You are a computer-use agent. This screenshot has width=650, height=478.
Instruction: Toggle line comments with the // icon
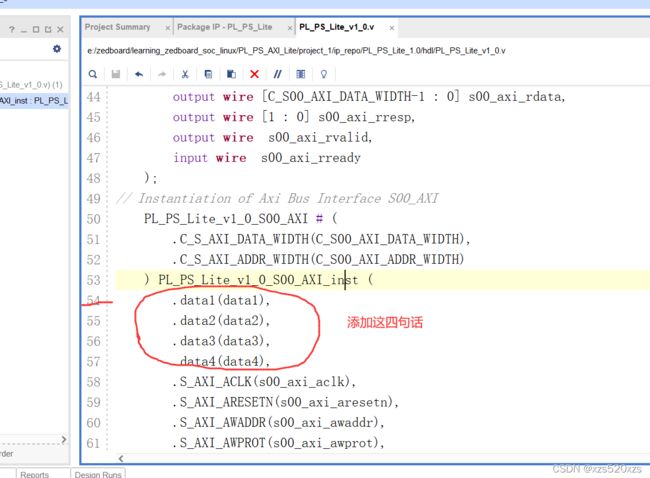pos(277,74)
